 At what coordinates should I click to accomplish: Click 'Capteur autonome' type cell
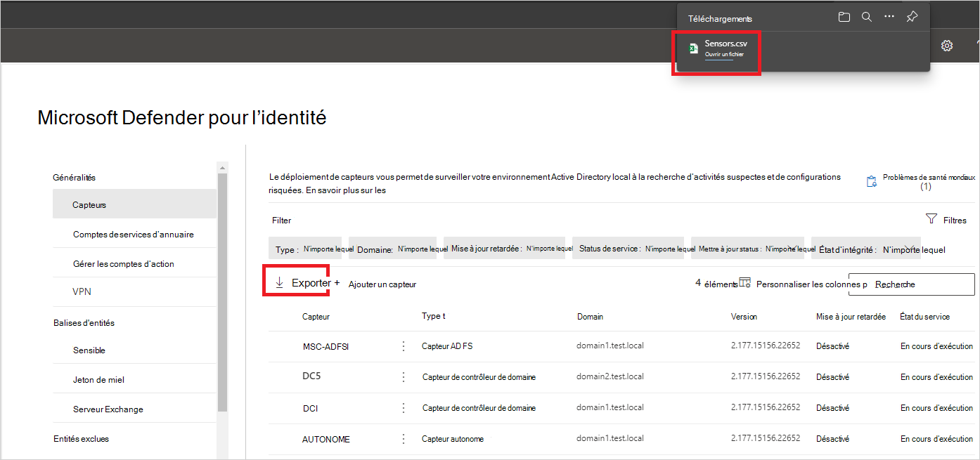[453, 439]
